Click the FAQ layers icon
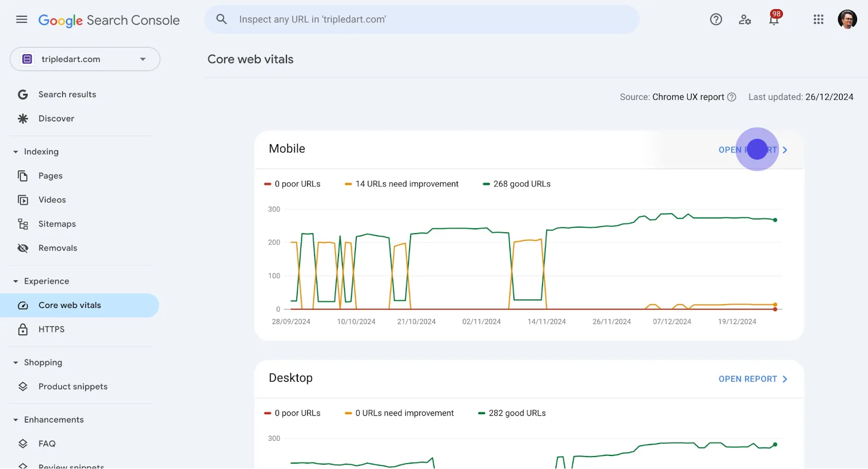Image resolution: width=868 pixels, height=469 pixels. (x=23, y=444)
